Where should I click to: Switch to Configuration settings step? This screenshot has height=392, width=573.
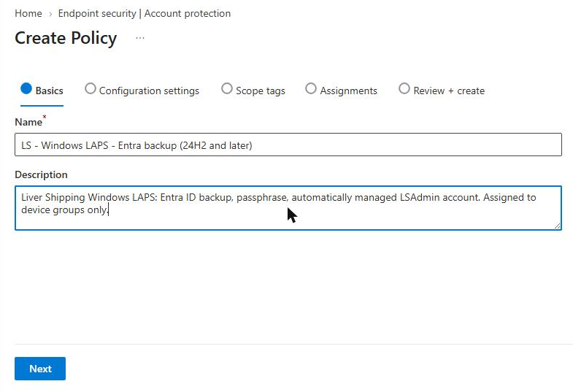[x=142, y=91]
